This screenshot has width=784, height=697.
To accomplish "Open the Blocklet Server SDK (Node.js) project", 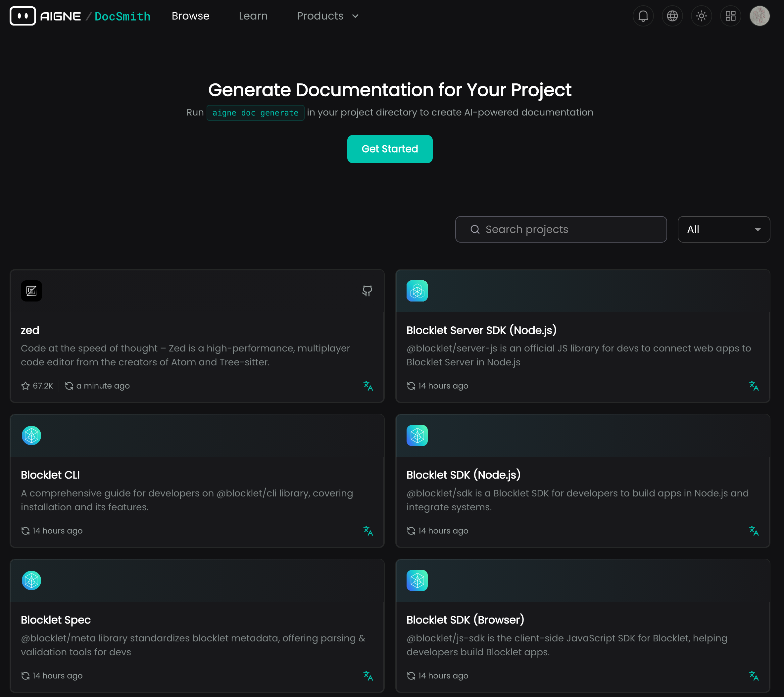I will (481, 330).
